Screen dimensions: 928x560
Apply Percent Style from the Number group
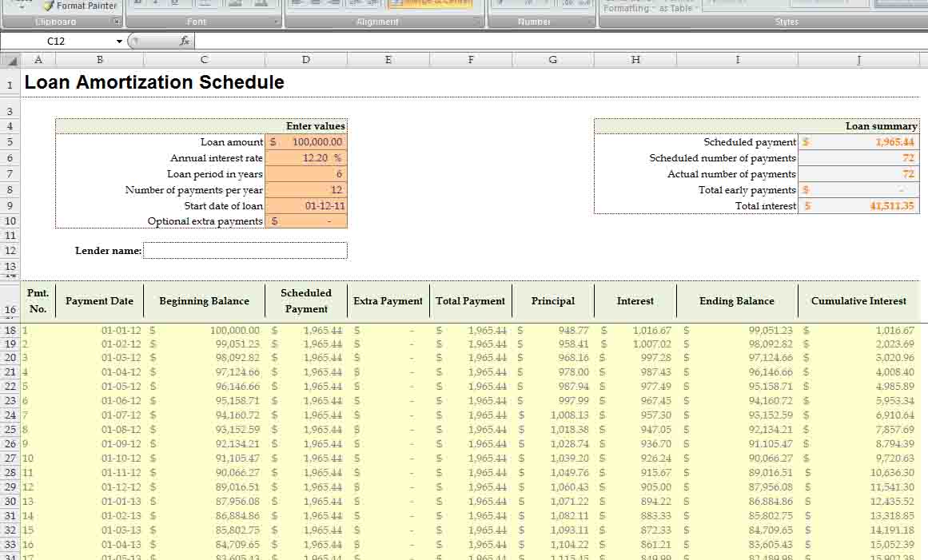click(x=529, y=4)
